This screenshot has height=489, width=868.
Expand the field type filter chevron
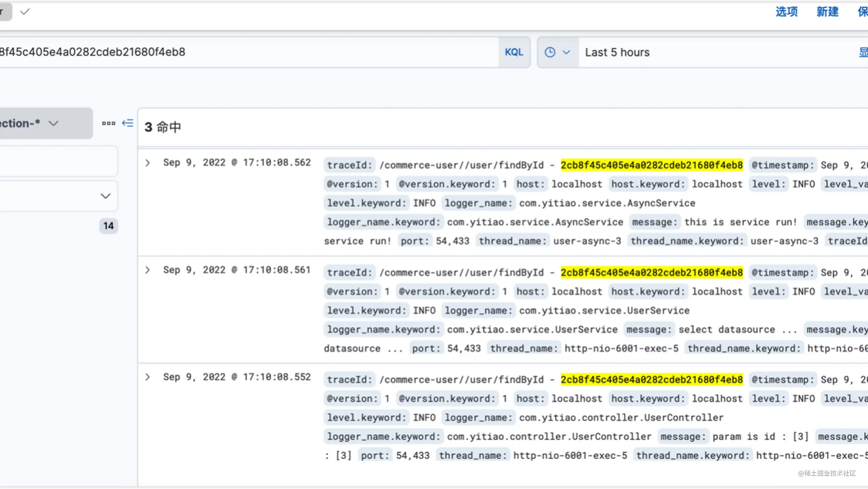[105, 196]
